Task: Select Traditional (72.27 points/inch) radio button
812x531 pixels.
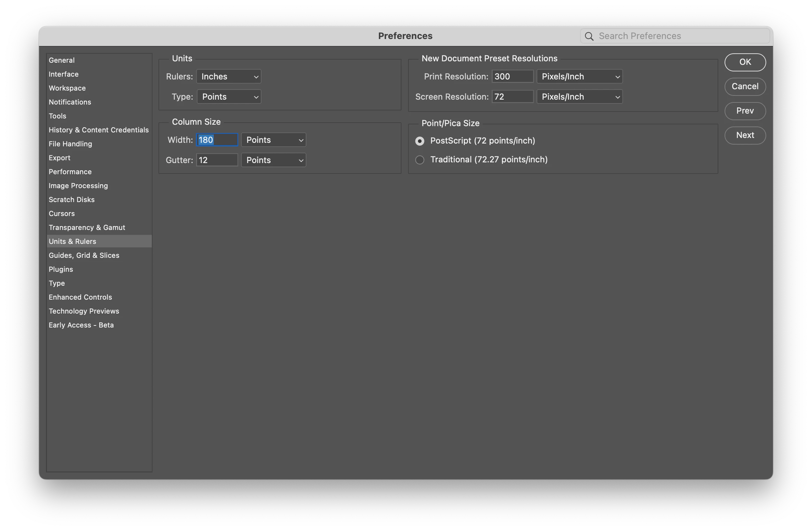Action: point(420,160)
